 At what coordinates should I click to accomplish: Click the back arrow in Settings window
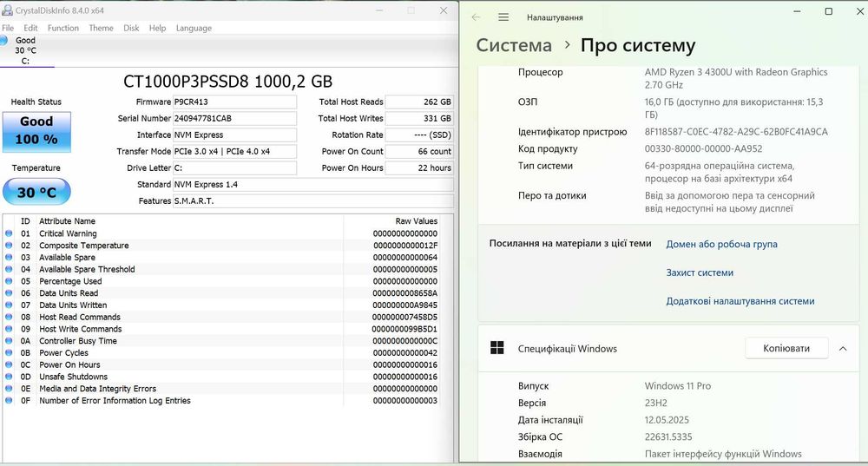click(x=476, y=17)
